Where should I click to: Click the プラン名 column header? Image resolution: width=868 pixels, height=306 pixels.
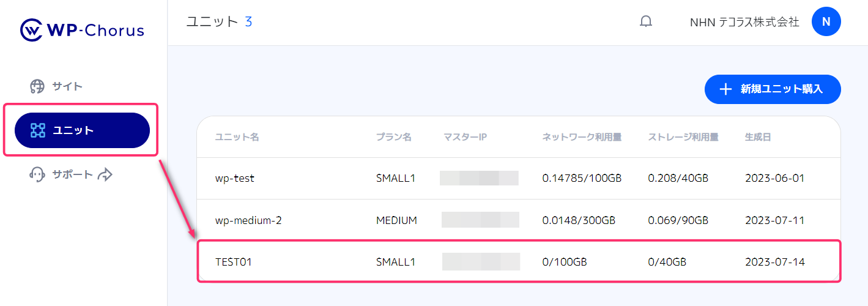[393, 137]
